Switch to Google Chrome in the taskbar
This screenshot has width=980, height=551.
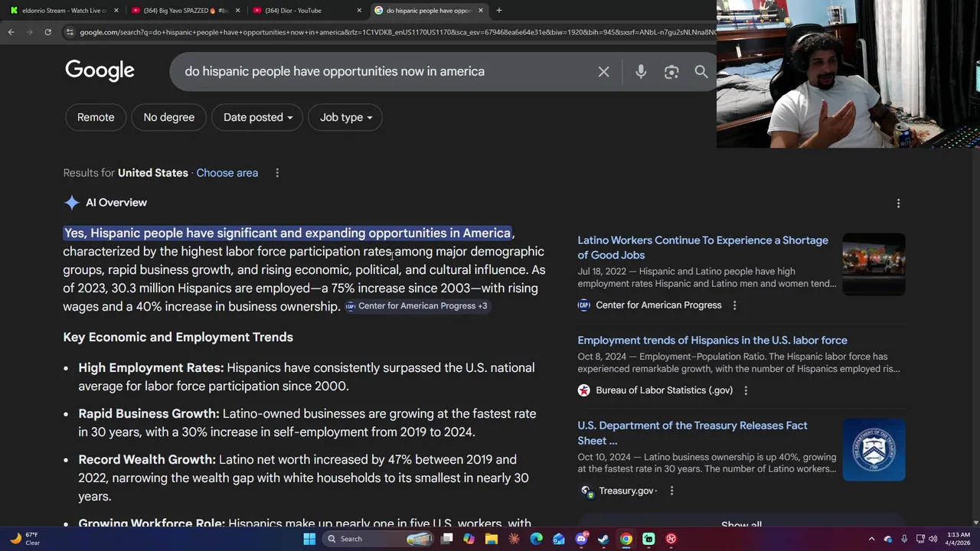click(626, 539)
